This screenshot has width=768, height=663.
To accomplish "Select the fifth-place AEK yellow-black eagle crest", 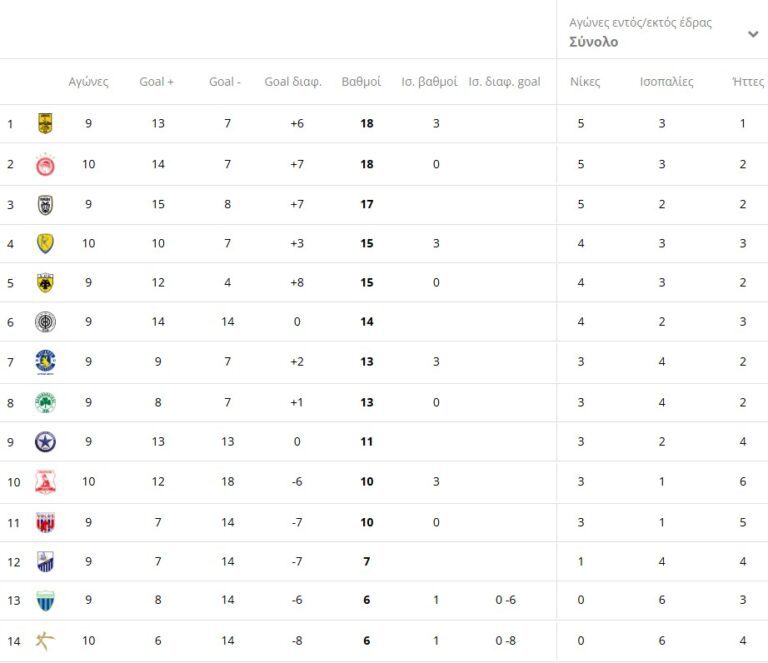I will [45, 283].
